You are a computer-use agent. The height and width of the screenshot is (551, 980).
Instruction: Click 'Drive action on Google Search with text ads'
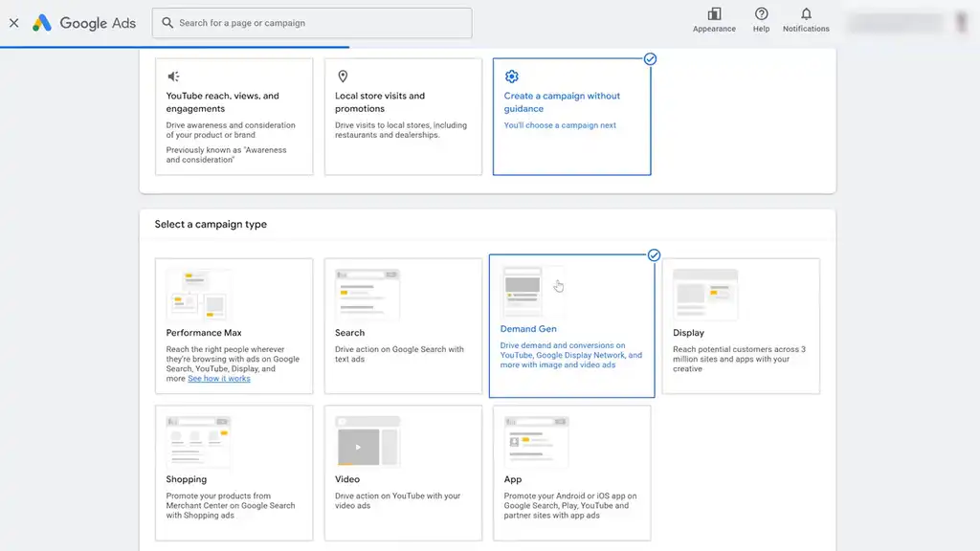tap(399, 354)
